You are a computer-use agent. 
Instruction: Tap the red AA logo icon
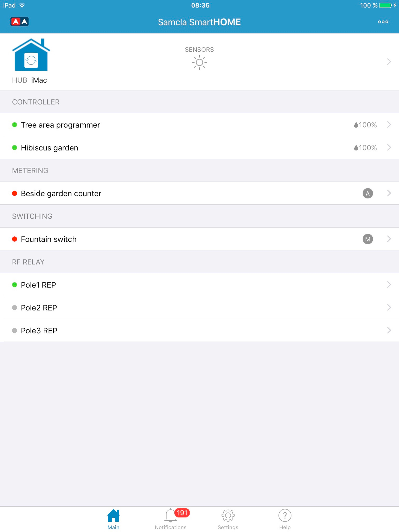(19, 22)
